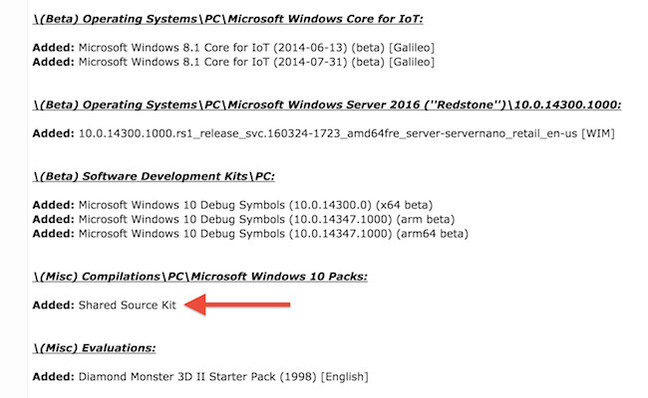Click the red arrow pointing at Shared Source Kit
648x398 pixels.
237,305
